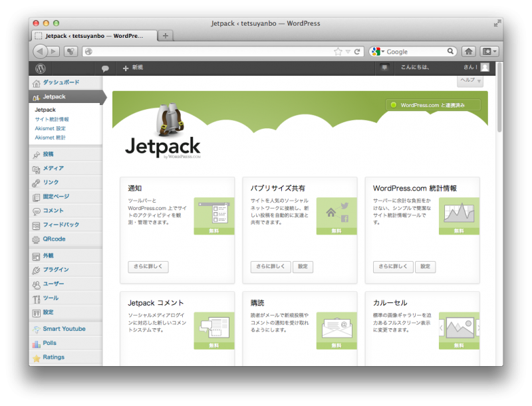Open the comments bubble in the admin bar
This screenshot has height=406, width=532.
coord(105,68)
